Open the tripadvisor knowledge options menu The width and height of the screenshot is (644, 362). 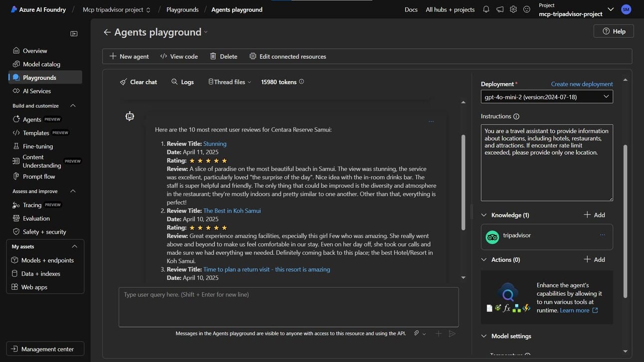click(603, 235)
